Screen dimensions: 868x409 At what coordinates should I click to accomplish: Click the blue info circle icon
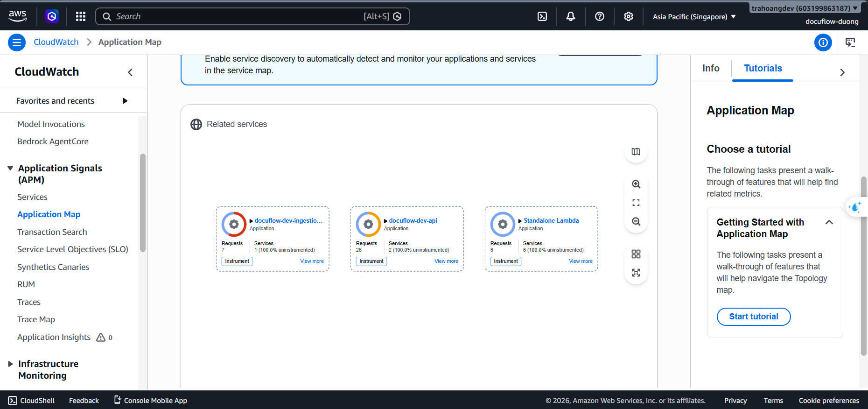click(823, 42)
